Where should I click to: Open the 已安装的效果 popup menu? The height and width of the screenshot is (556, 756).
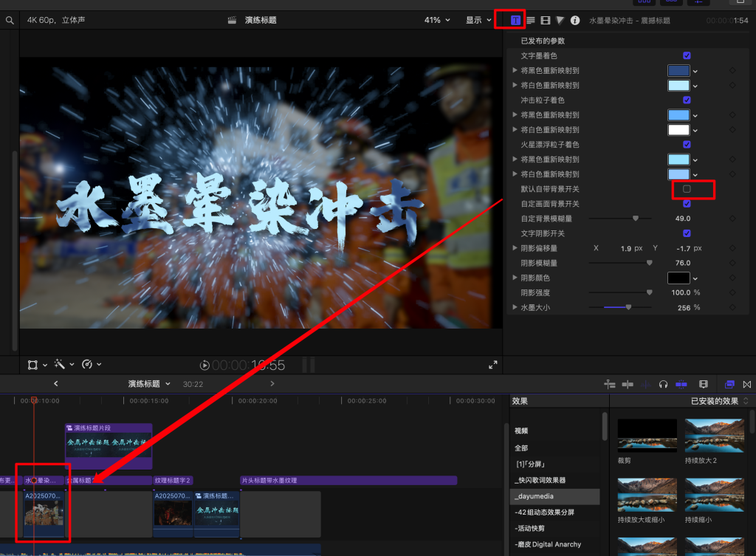tap(719, 401)
